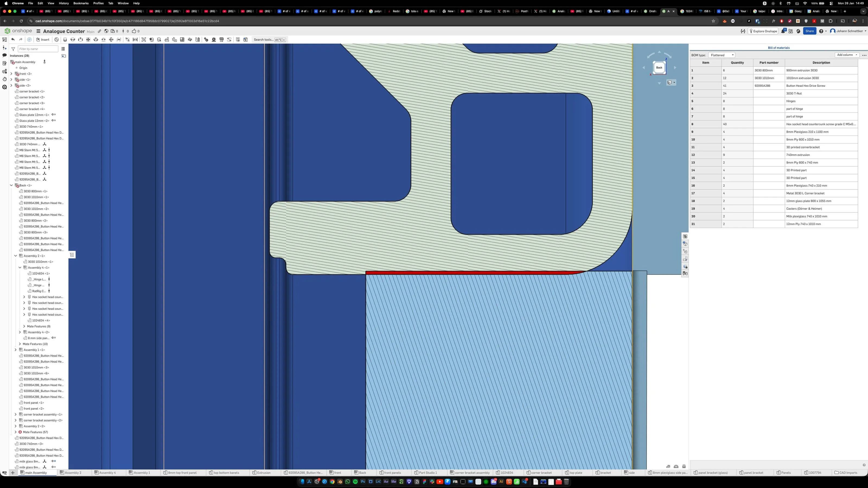
Task: Click the filter funnel icon in instance list
Action: [13, 49]
